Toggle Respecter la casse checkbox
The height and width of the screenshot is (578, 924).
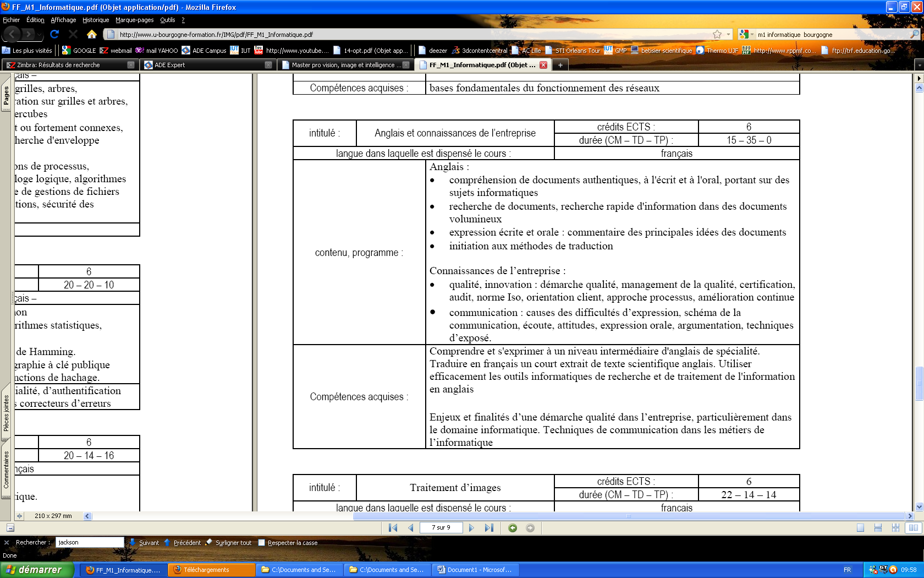point(262,542)
